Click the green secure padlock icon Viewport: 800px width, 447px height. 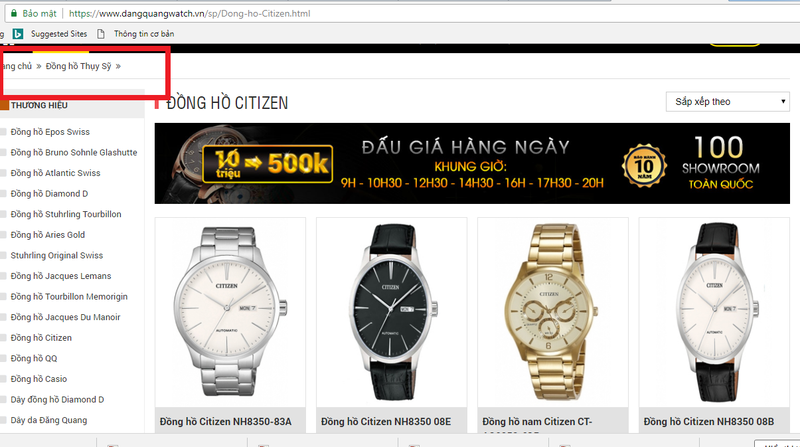pyautogui.click(x=13, y=13)
